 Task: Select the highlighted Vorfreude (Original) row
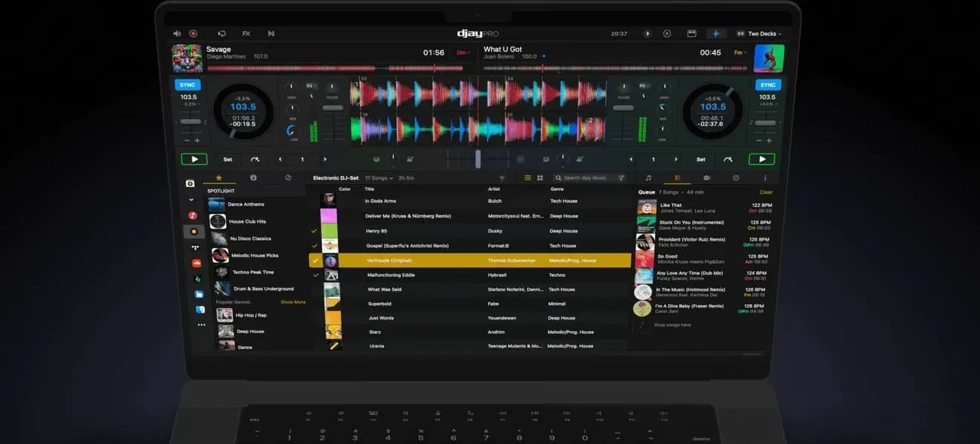471,261
